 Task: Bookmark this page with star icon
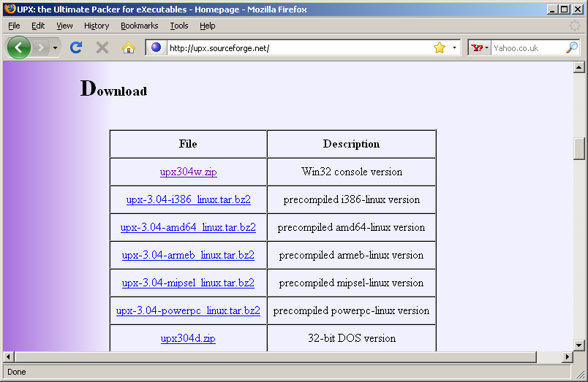[439, 47]
